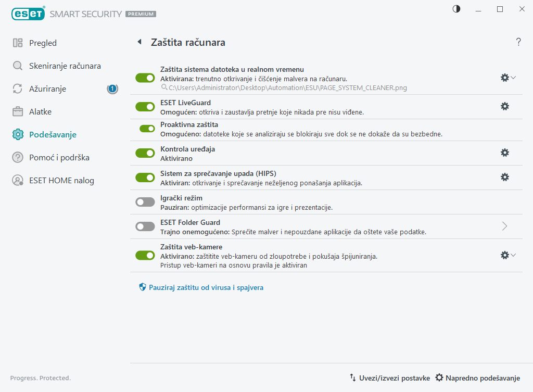The height and width of the screenshot is (392, 533).
Task: Open the help question mark icon
Action: click(x=518, y=42)
